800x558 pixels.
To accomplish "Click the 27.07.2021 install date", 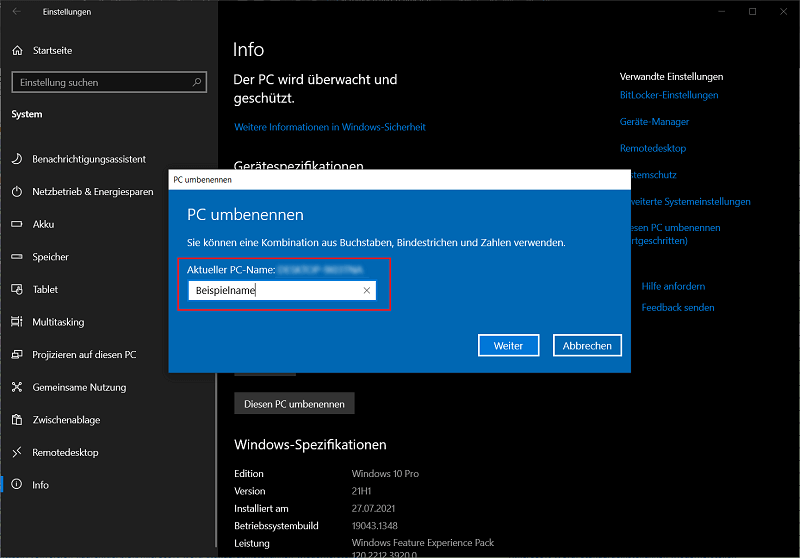I will [373, 509].
